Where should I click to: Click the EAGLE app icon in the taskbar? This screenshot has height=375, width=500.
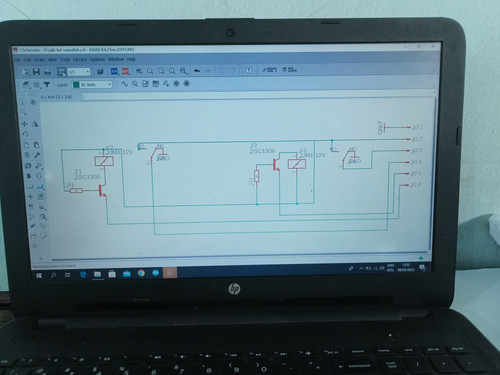[170, 273]
